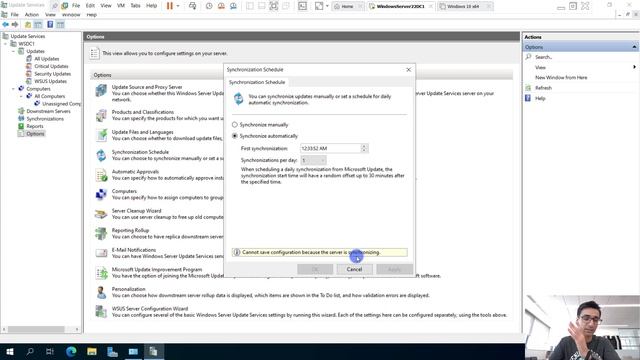Select Security Updates in tree
This screenshot has height=360, width=640.
[x=52, y=74]
